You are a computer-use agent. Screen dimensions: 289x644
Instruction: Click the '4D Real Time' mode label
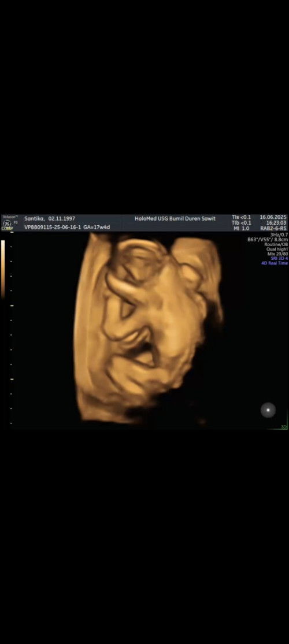(275, 263)
